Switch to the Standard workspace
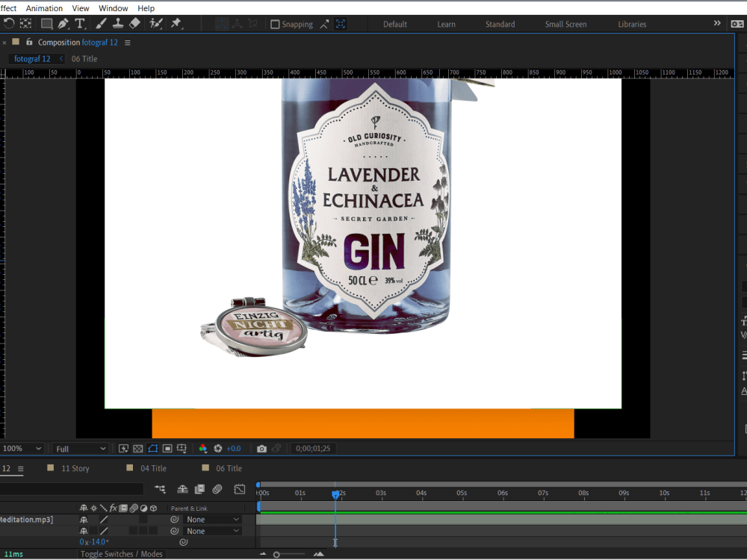The image size is (747, 560). tap(500, 25)
